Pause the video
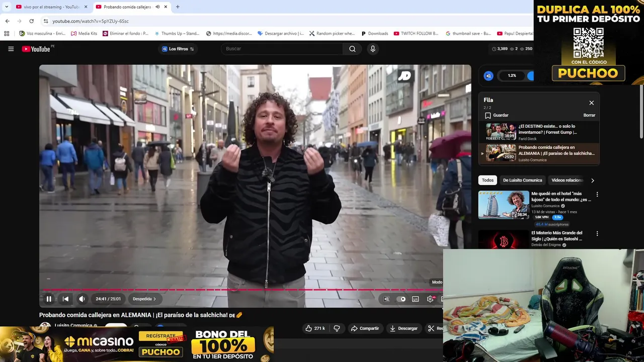Screen dimensions: 644x362 click(49, 299)
